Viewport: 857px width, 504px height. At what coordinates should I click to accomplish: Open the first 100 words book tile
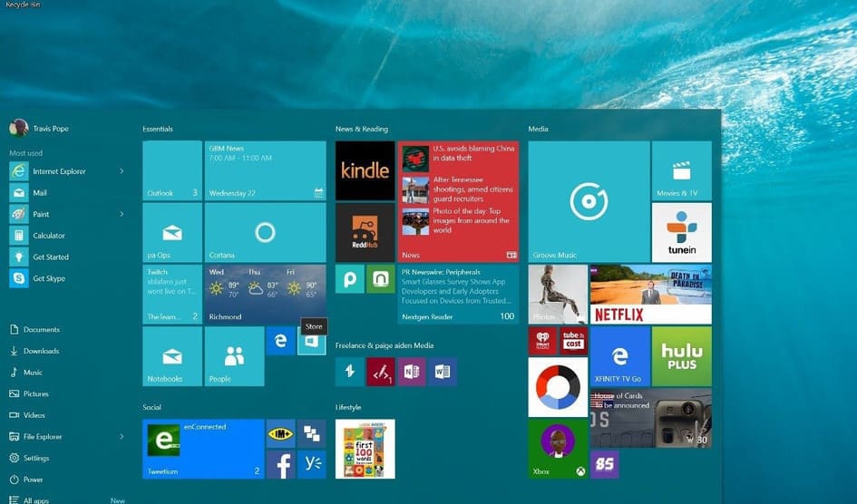365,449
